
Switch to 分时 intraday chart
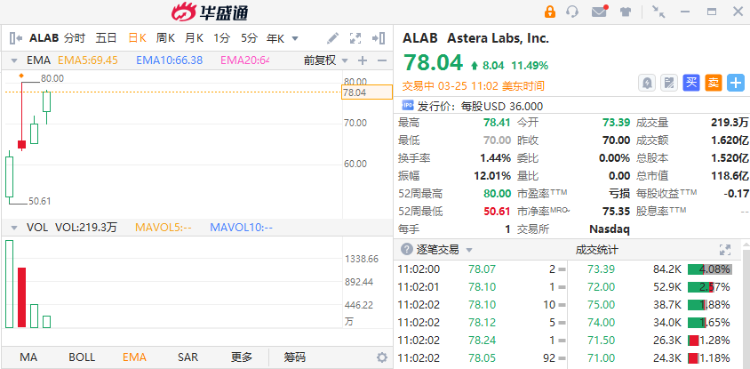(75, 38)
